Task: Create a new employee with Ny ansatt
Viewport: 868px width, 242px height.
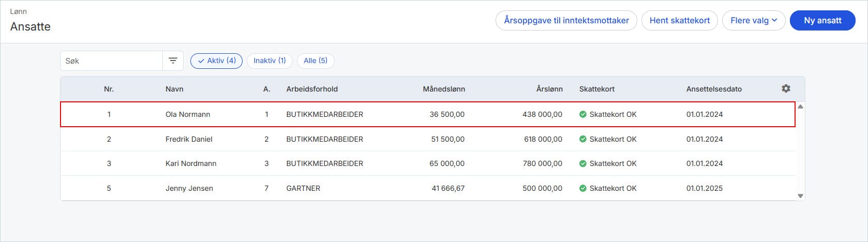Action: (x=822, y=21)
